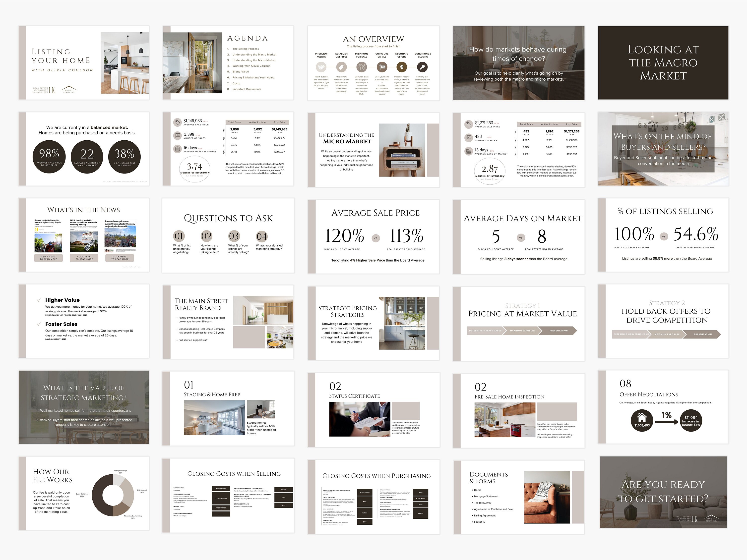Click the house icon under Prep Home For Sale
The height and width of the screenshot is (560, 747).
361,67
